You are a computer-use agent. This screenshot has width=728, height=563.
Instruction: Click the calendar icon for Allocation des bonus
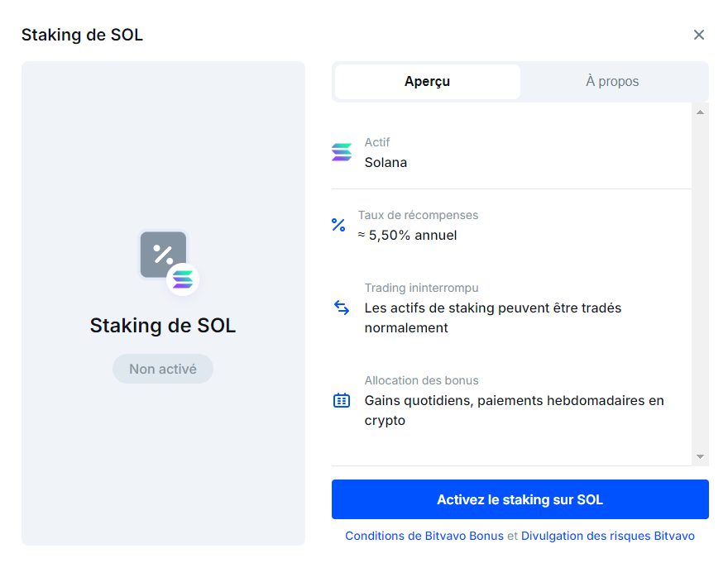[x=342, y=400]
